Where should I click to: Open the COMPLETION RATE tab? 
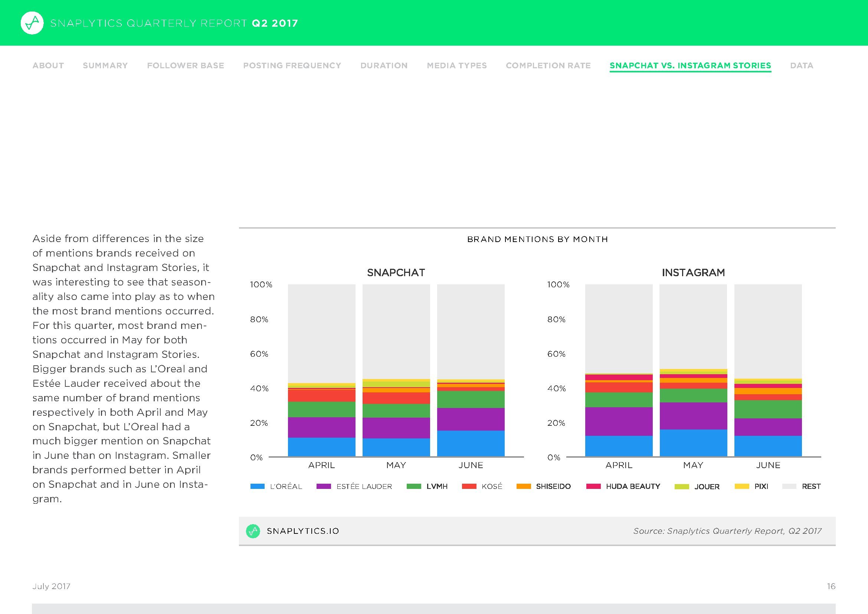click(548, 65)
